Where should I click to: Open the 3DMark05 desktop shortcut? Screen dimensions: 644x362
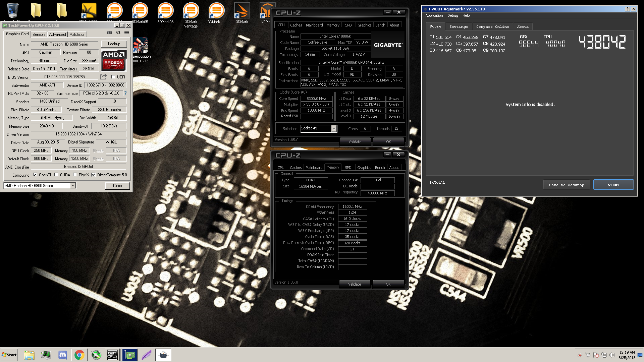tap(140, 13)
